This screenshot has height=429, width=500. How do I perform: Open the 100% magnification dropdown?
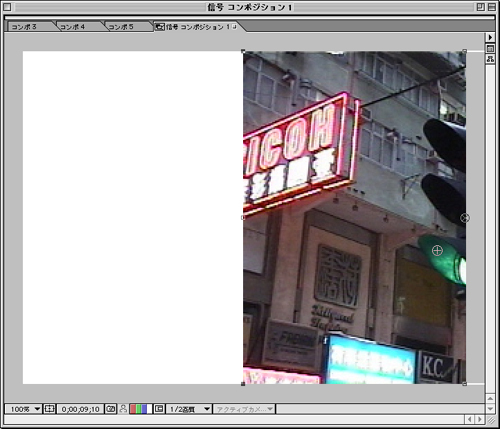click(x=23, y=409)
